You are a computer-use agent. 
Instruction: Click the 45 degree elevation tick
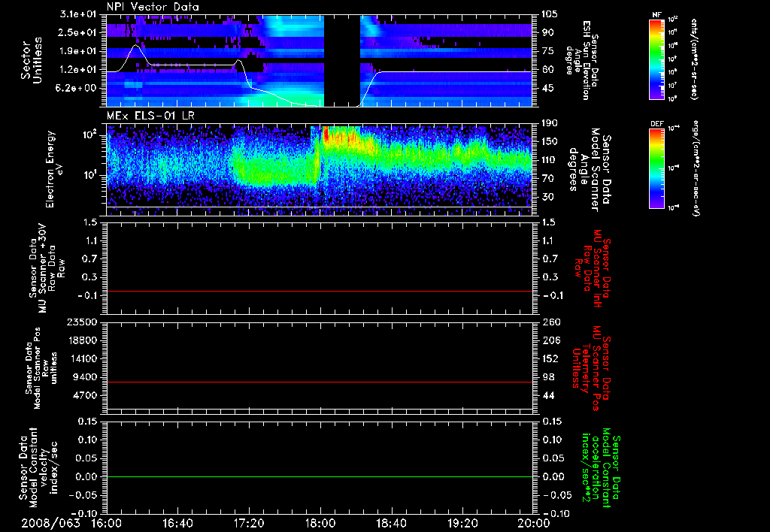point(548,89)
